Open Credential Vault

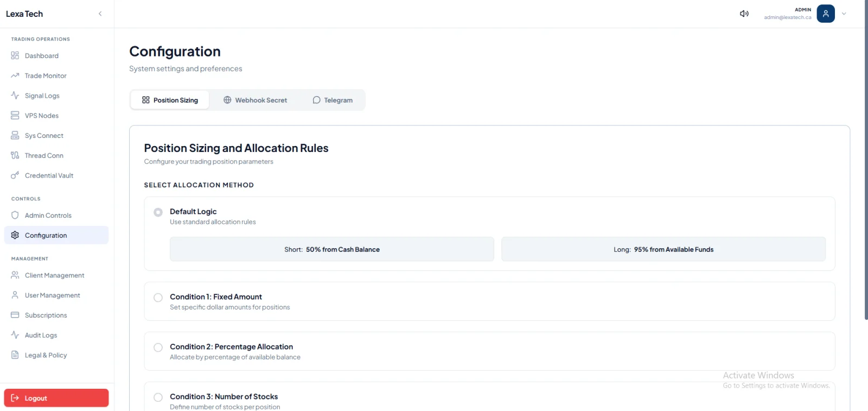56,175
